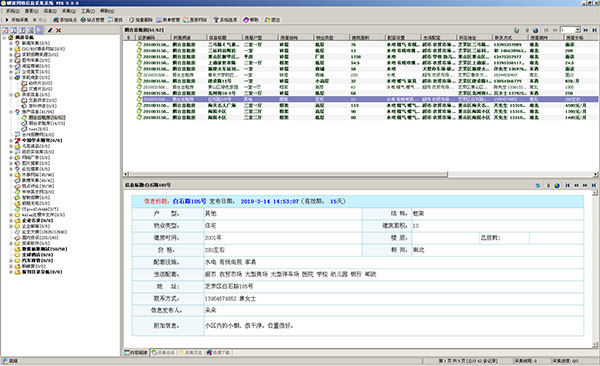Open the page number dropdown in the list header
Screen dimensions: 600x366
coord(578,30)
